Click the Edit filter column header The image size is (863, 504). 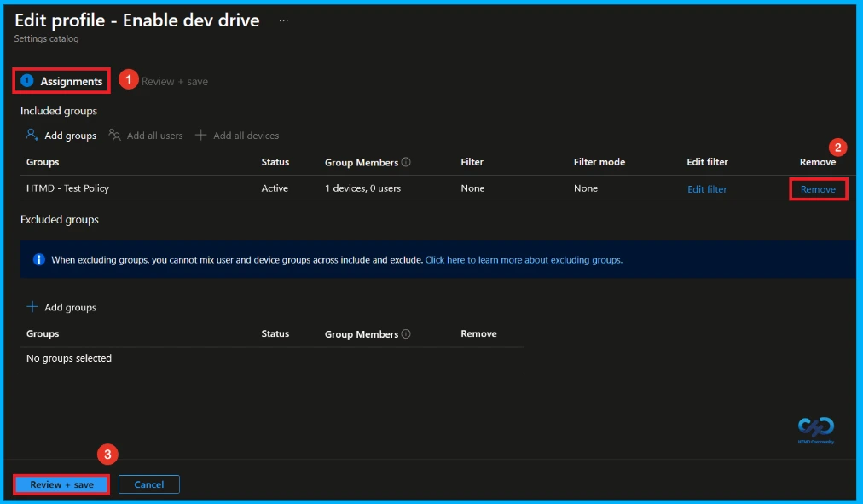[x=707, y=162]
